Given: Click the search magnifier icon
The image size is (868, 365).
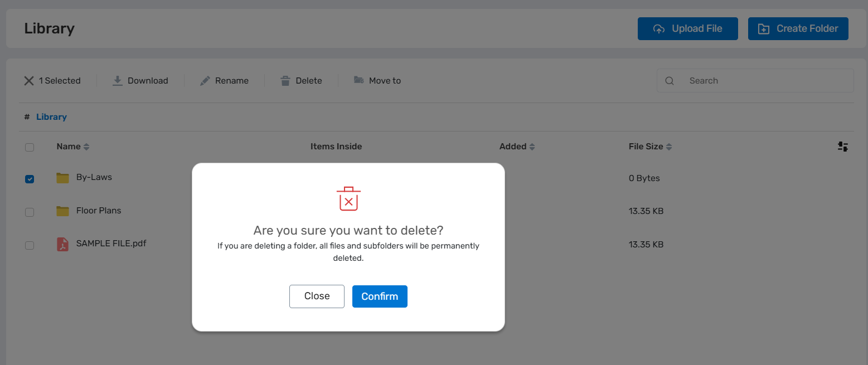Looking at the screenshot, I should 670,81.
